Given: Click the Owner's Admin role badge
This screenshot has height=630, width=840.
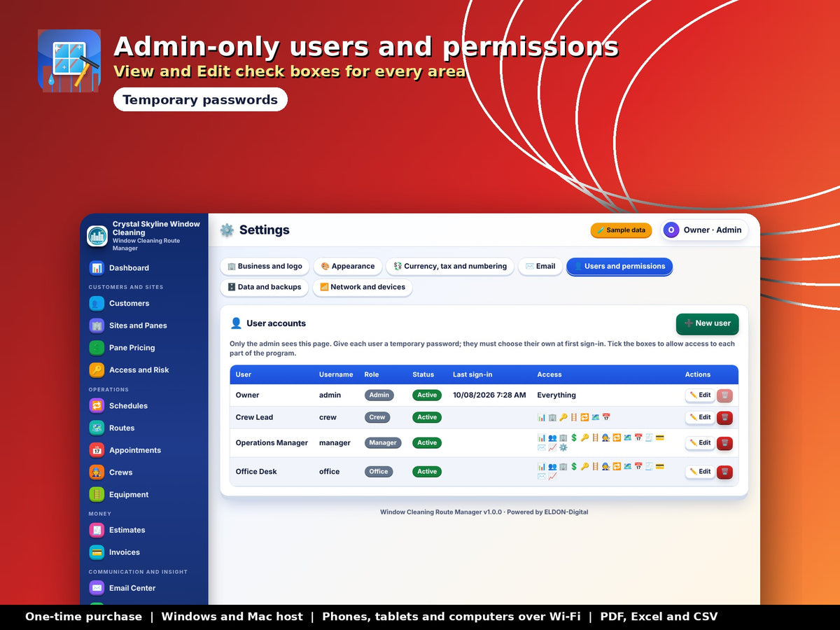Looking at the screenshot, I should pos(379,395).
